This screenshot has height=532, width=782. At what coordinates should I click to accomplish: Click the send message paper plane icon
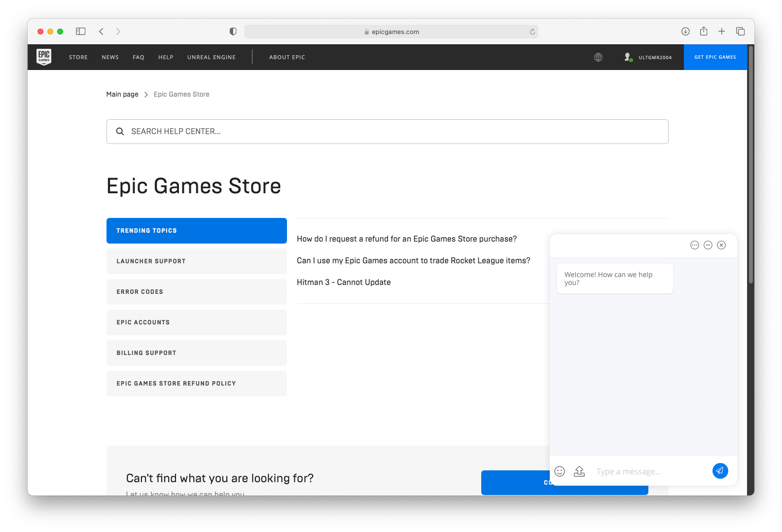click(x=720, y=471)
